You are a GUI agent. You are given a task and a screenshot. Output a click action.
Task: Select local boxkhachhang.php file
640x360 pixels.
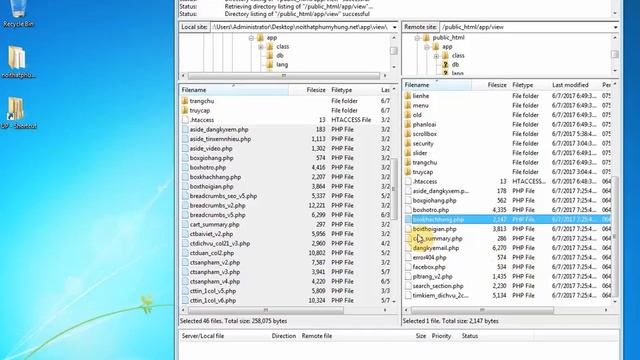tap(215, 177)
